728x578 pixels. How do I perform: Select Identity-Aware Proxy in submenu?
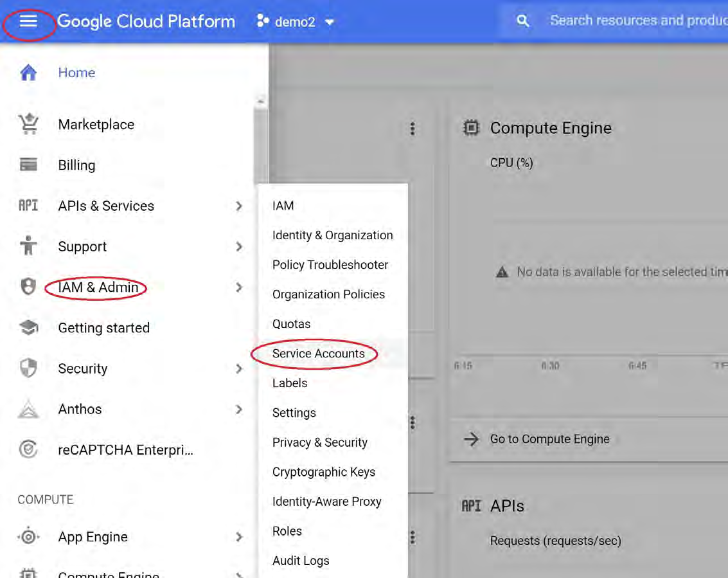[x=327, y=501]
